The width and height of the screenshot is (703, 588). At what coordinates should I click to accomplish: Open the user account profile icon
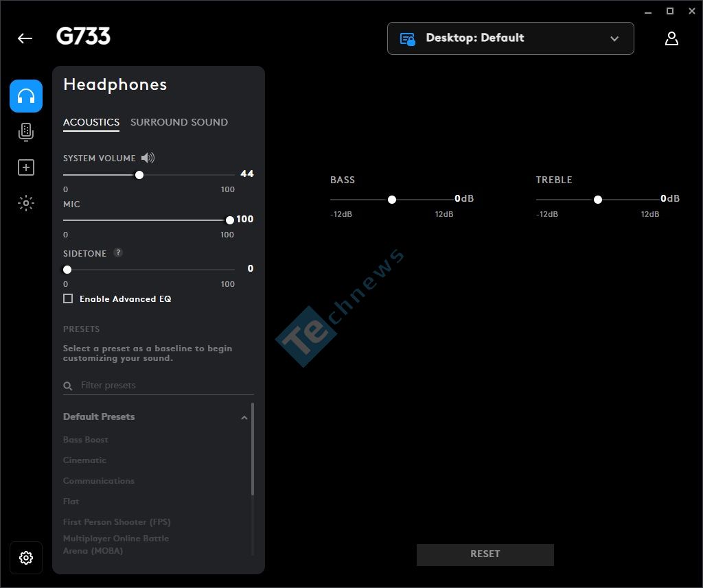(x=671, y=38)
